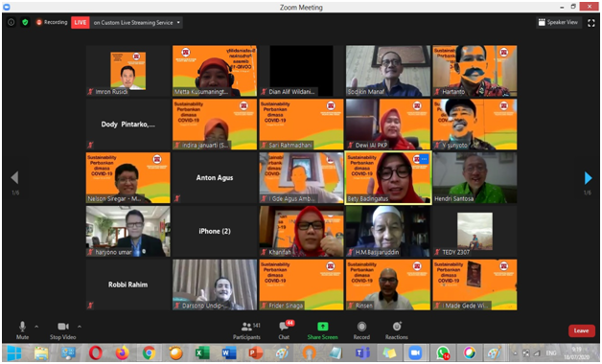This screenshot has width=602, height=364.
Task: Open the Chat panel
Action: pos(285,330)
